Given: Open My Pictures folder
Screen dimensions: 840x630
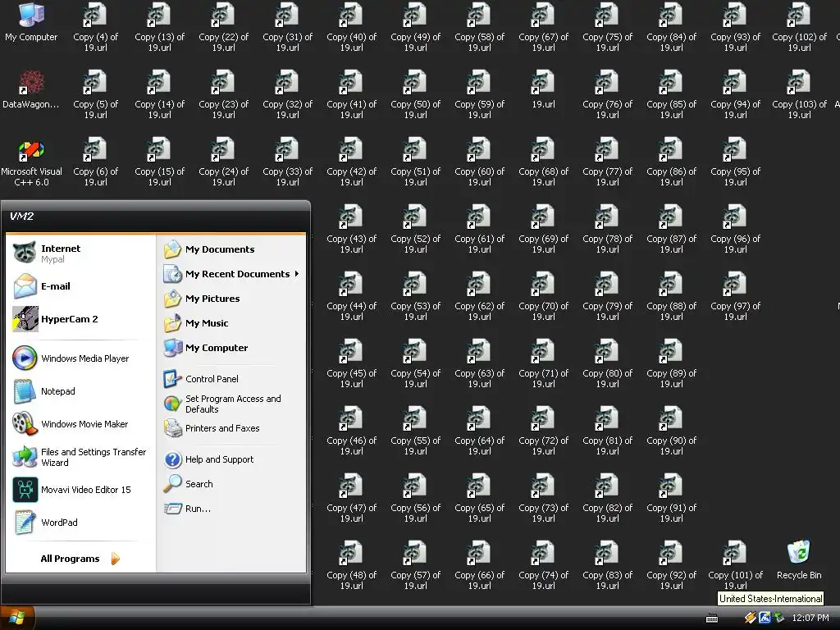Looking at the screenshot, I should tap(231, 299).
